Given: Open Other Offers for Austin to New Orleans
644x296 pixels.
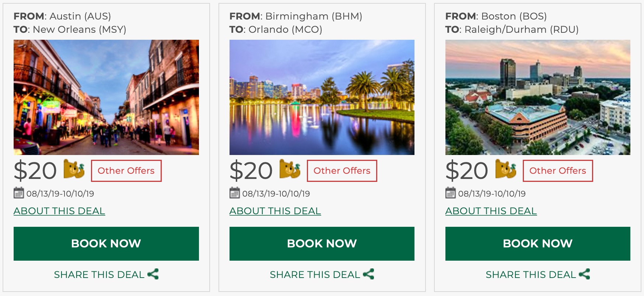Looking at the screenshot, I should click(x=126, y=171).
